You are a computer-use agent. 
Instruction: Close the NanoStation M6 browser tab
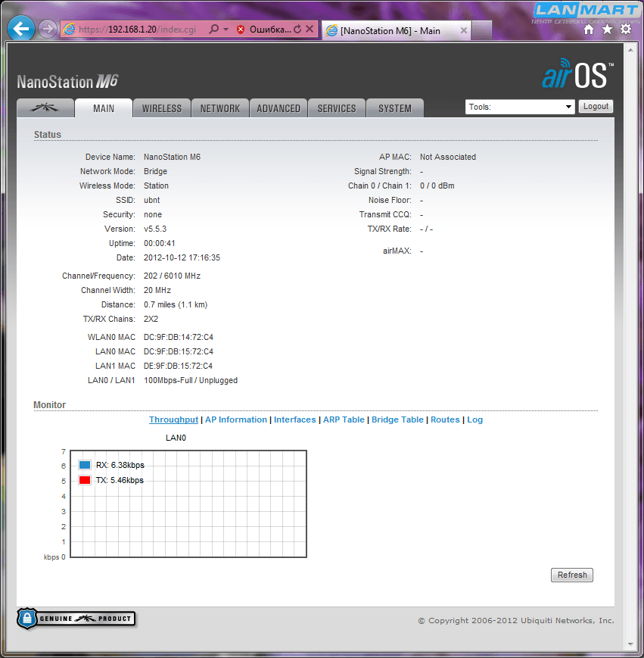click(x=463, y=30)
